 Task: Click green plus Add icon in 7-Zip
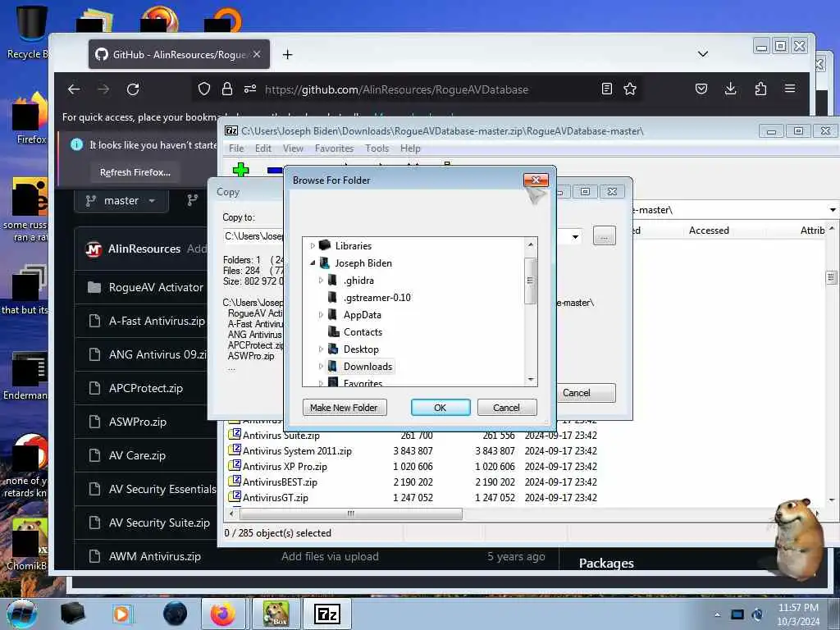[x=241, y=169]
